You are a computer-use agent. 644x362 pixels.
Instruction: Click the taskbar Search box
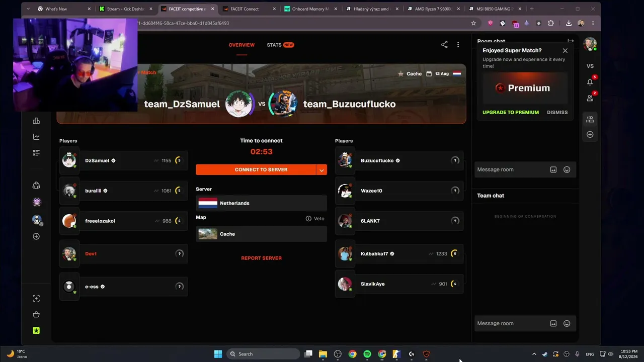click(263, 354)
